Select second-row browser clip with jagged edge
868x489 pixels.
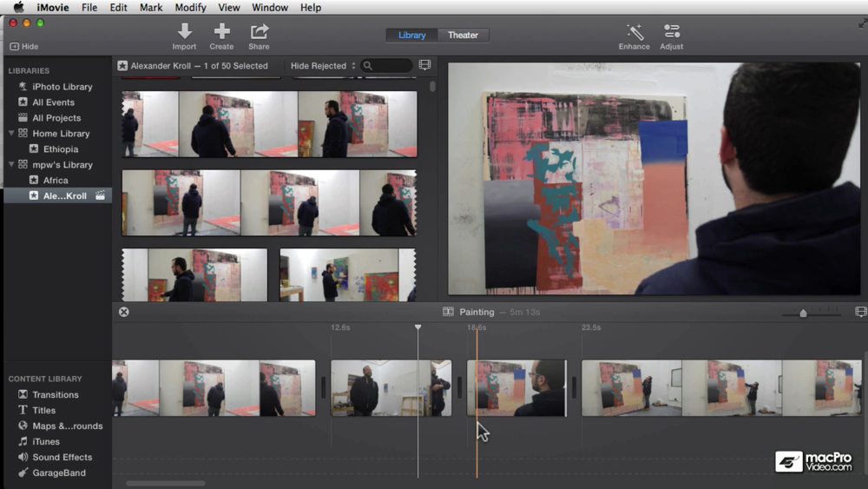[270, 202]
